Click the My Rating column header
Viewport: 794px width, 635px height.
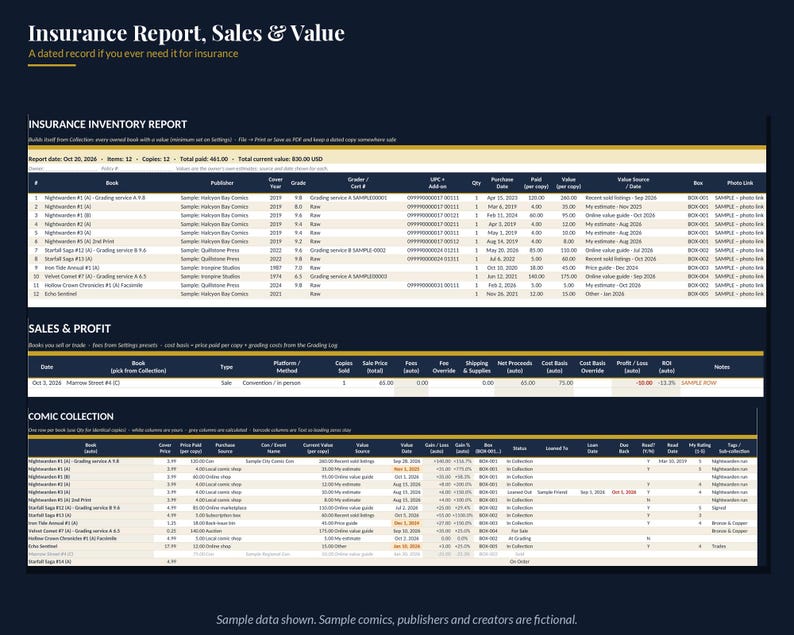[699, 448]
